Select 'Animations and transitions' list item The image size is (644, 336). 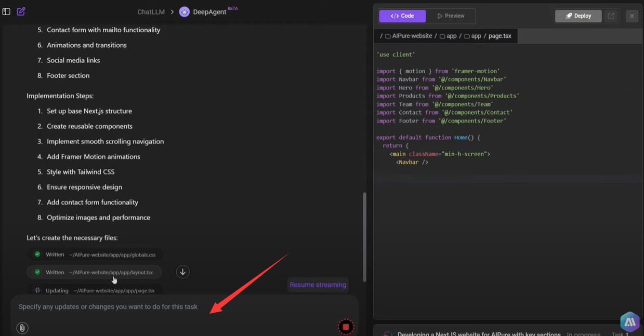tap(87, 45)
